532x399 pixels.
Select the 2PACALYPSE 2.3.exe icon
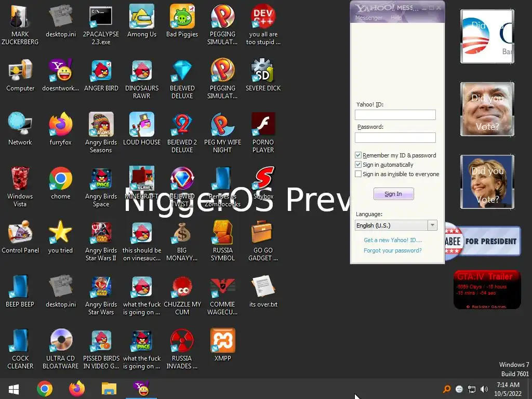coord(101,25)
